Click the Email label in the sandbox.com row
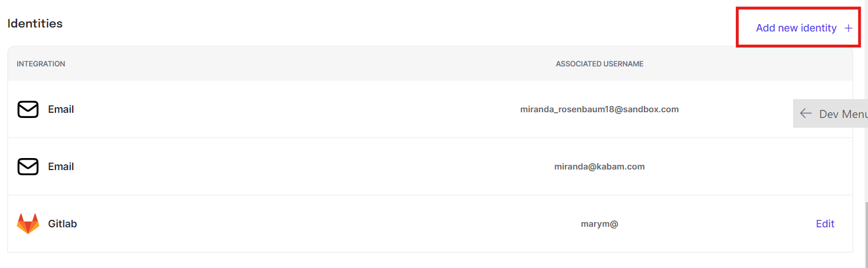The width and height of the screenshot is (868, 268). (x=61, y=109)
